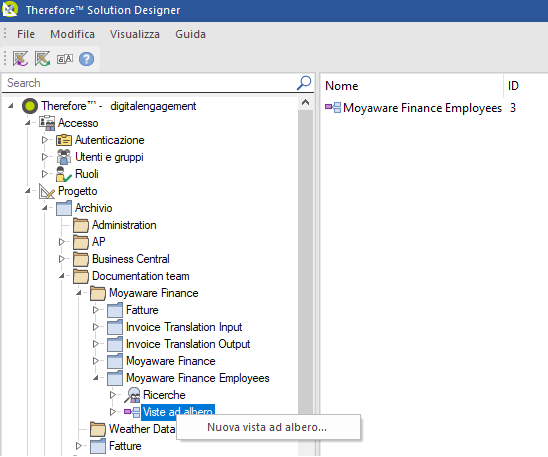This screenshot has height=457, width=548.
Task: Select the Fatture category under Moyaware Finance
Action: pos(142,310)
